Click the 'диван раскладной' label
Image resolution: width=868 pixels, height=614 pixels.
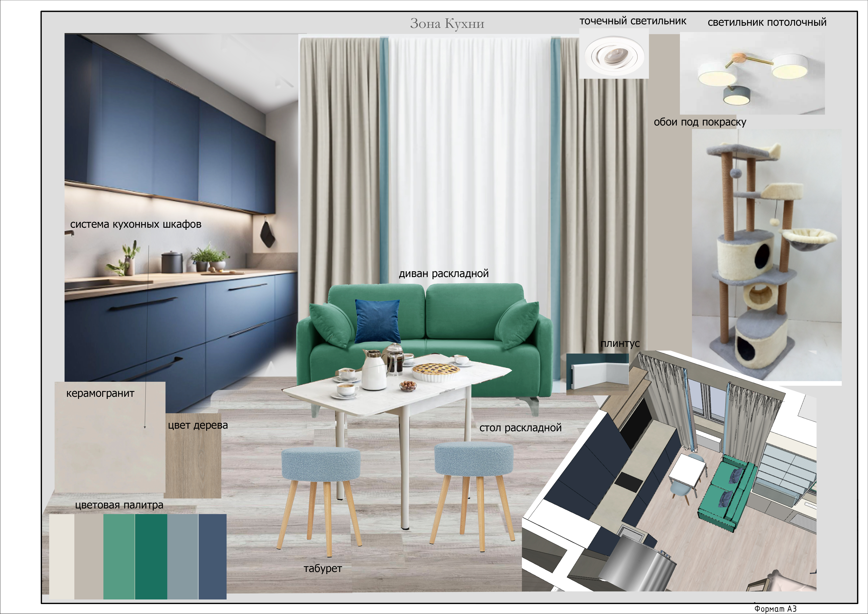tap(444, 273)
